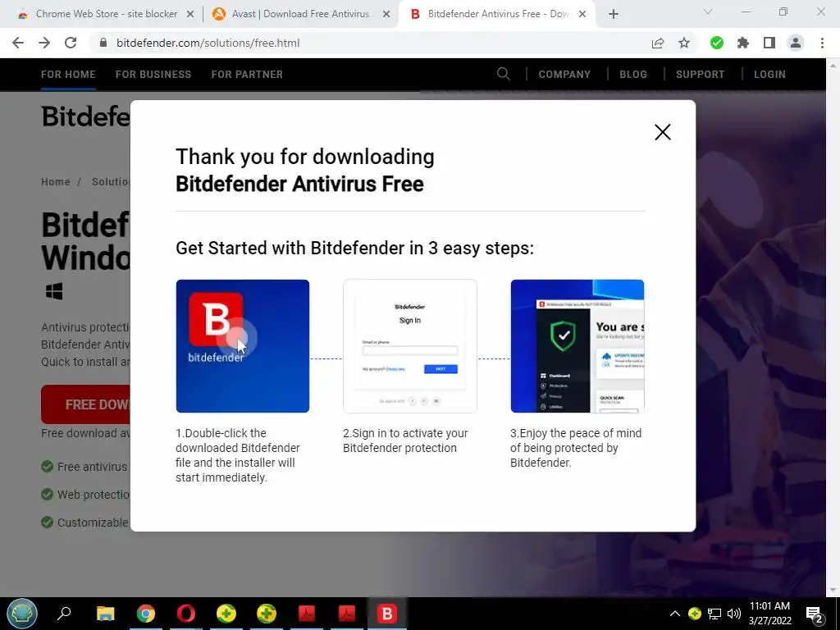This screenshot has height=630, width=840.
Task: Click the FREE DOWNLOAD red button
Action: tap(85, 404)
